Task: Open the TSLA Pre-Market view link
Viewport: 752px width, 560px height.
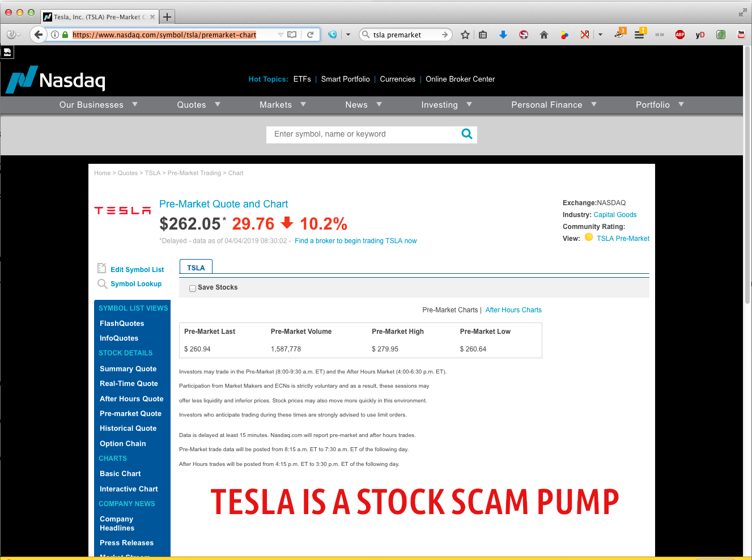Action: click(623, 239)
